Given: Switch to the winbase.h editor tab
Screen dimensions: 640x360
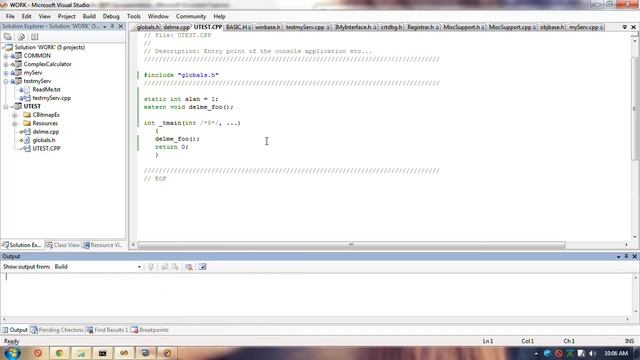Looking at the screenshot, I should (x=268, y=27).
